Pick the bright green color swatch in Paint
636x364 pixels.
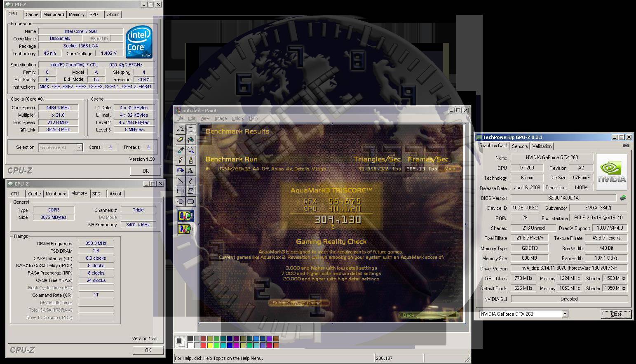click(216, 345)
